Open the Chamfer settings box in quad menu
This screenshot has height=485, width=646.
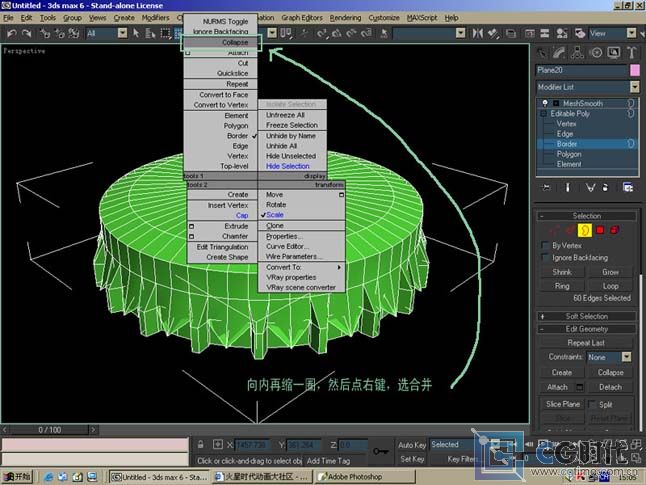[192, 237]
